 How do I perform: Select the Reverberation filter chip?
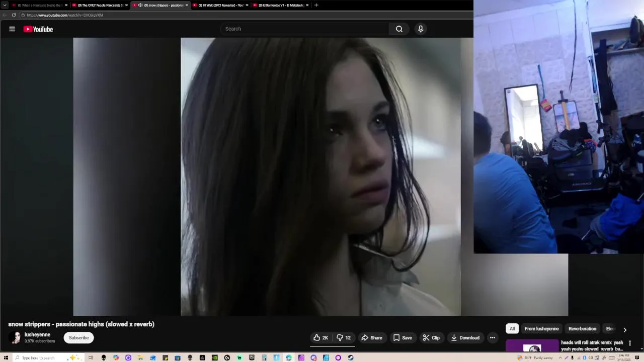(x=582, y=329)
